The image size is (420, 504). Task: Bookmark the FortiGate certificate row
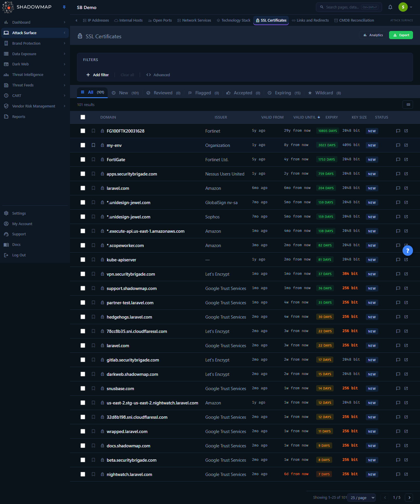93,159
